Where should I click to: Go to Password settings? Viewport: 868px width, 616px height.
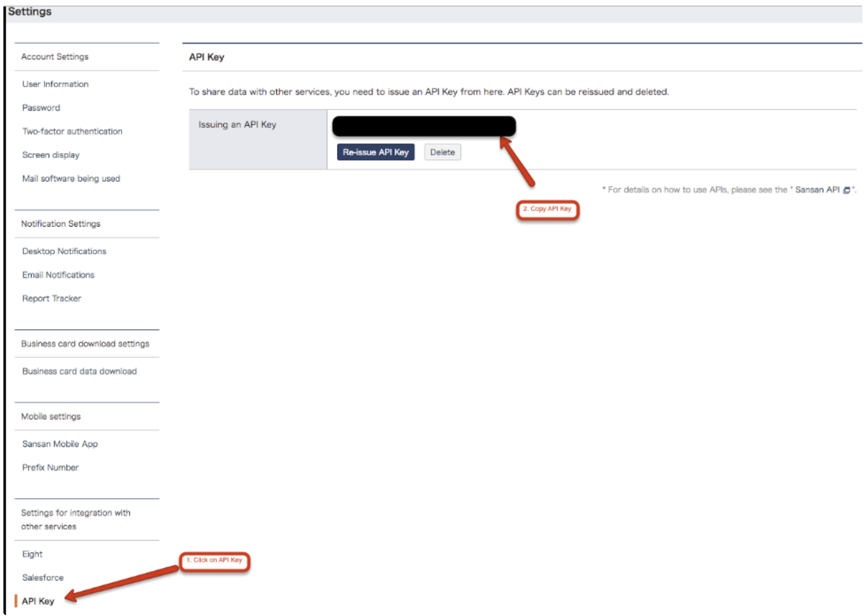[x=41, y=108]
